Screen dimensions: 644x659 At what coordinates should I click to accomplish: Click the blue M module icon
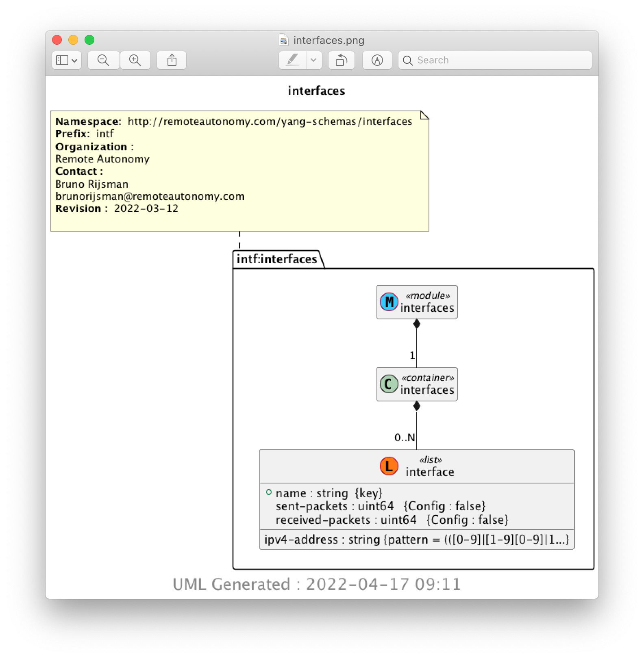coord(389,302)
